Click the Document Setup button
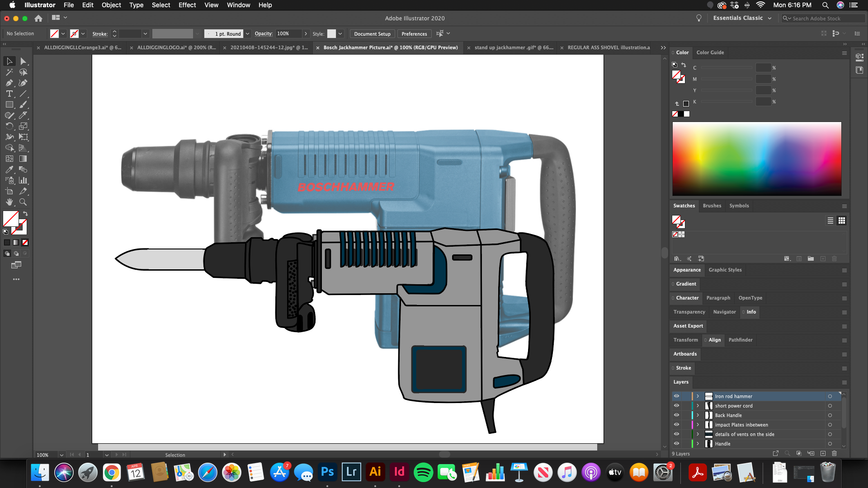The image size is (868, 488). 372,34
